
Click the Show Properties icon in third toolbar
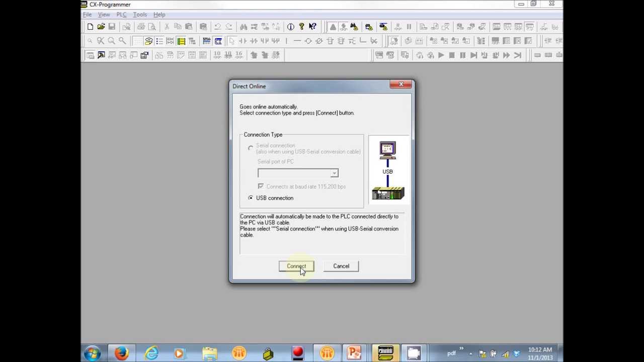click(144, 55)
